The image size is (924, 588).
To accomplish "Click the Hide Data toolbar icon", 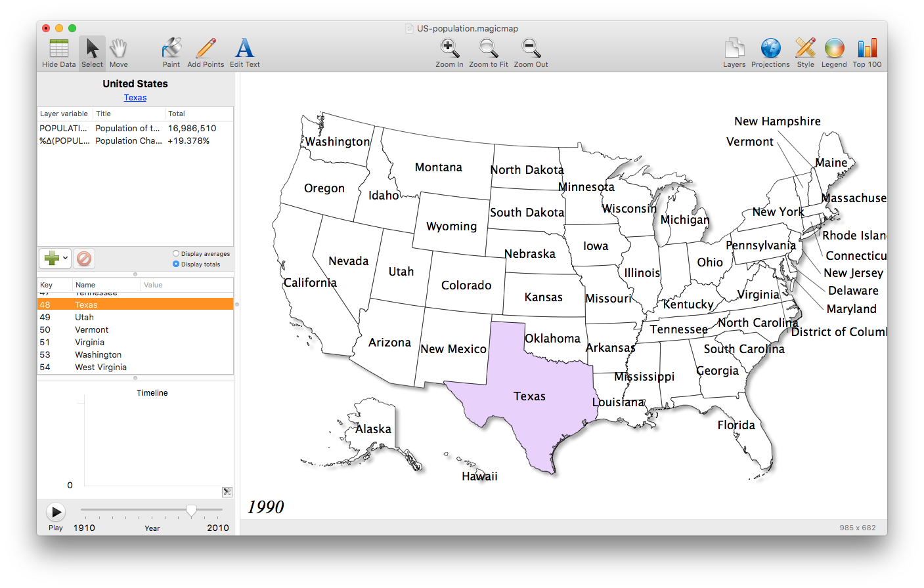I will [x=58, y=52].
